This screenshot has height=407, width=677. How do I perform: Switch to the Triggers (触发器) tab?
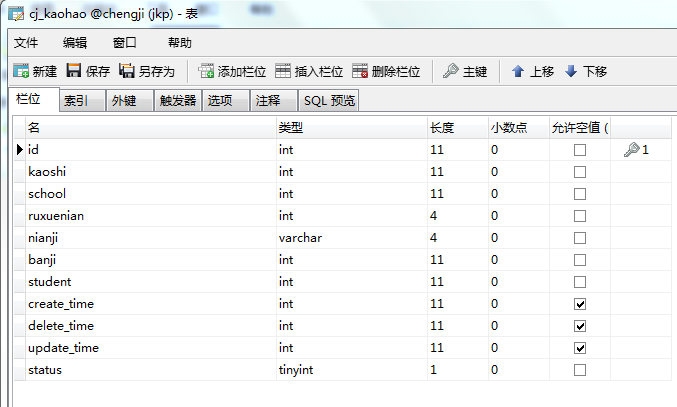click(x=178, y=101)
